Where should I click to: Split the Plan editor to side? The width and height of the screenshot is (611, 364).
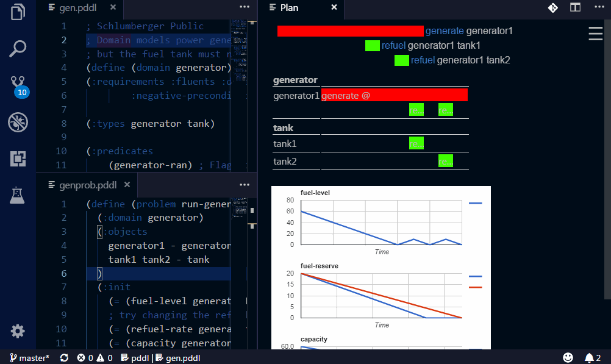575,7
